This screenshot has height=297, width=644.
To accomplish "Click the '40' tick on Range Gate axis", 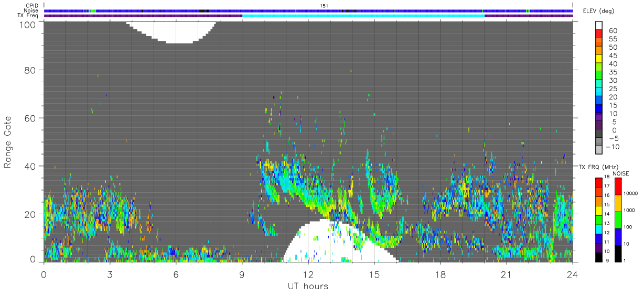I will point(31,167).
